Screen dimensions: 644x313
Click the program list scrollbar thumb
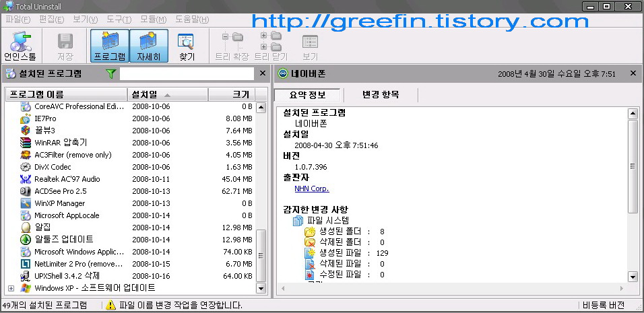(x=261, y=256)
